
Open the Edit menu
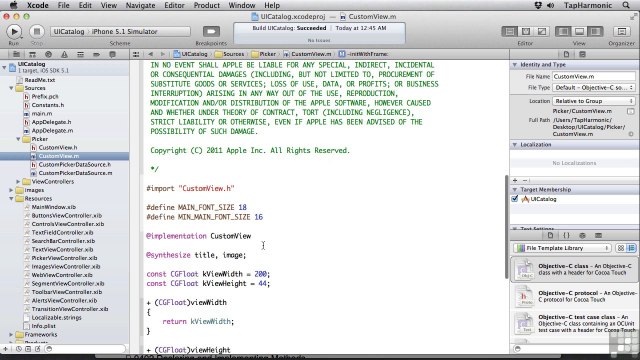point(85,5)
